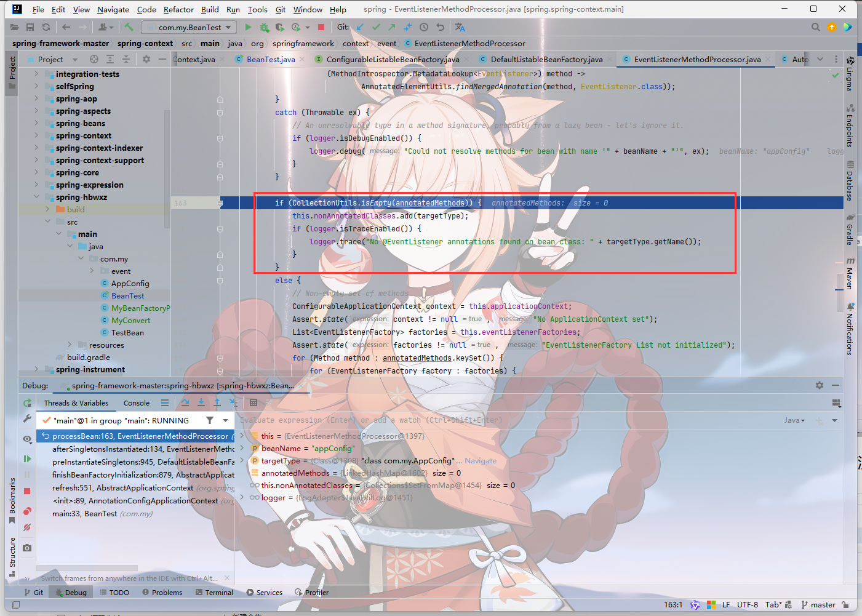Viewport: 862px width, 616px height.
Task: Toggle the Gradle tool window
Action: 850,229
